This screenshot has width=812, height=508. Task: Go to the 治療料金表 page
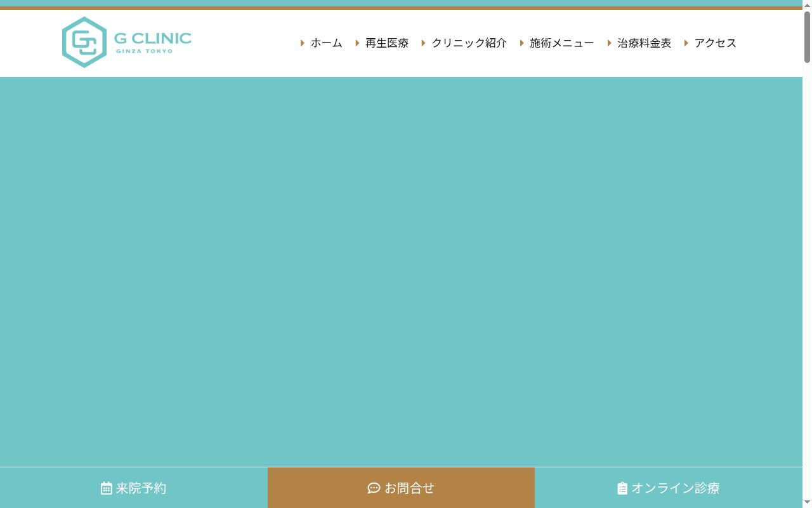(644, 43)
